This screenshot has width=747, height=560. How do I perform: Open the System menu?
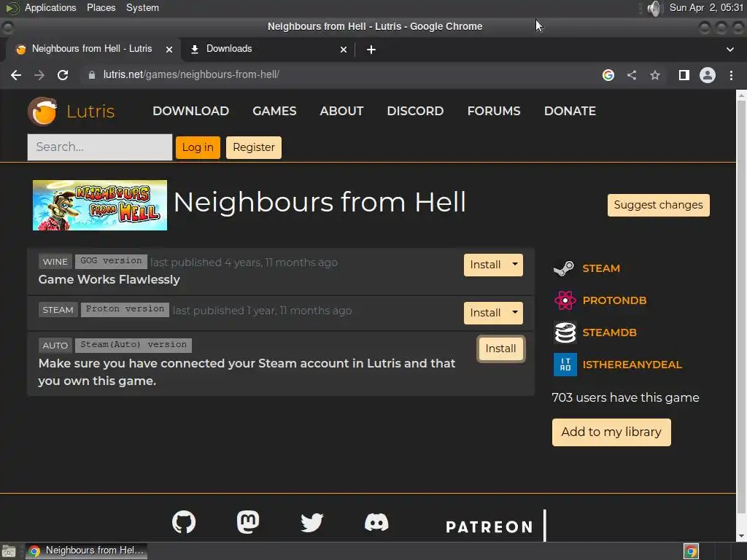142,8
